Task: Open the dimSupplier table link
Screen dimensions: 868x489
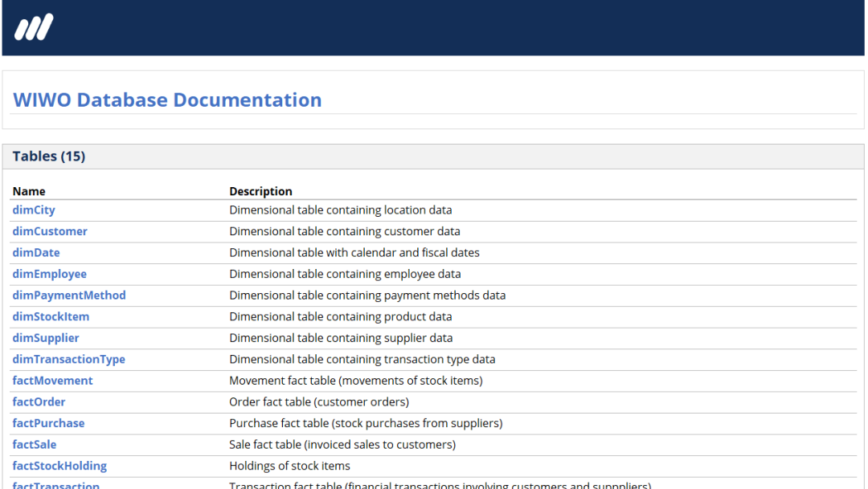Action: (x=46, y=338)
